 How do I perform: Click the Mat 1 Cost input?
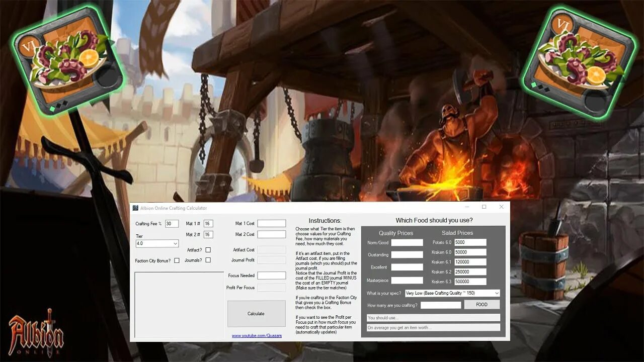272,223
